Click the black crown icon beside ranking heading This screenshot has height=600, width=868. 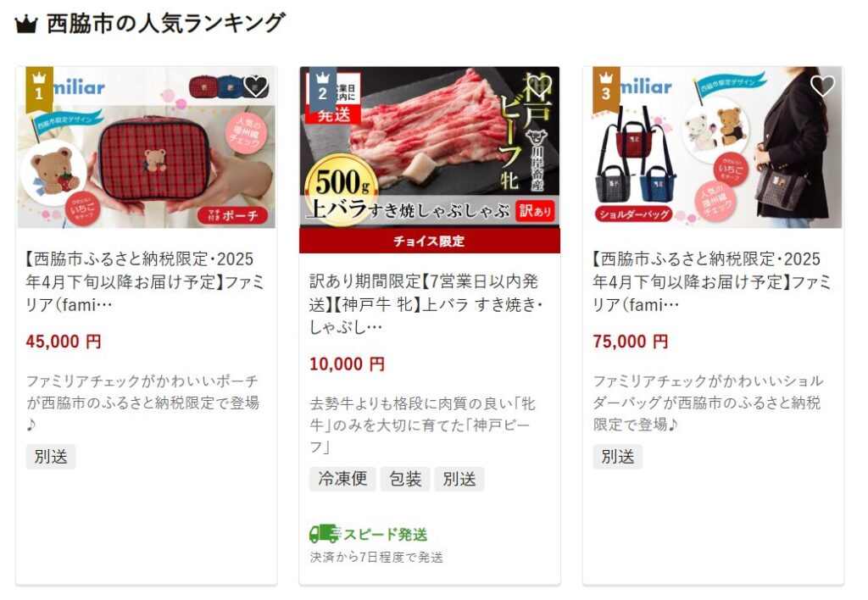click(x=26, y=25)
